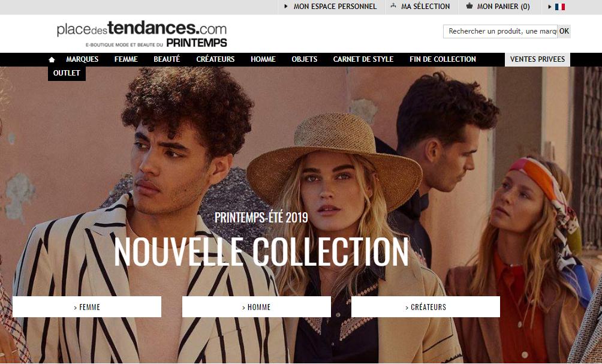Image resolution: width=602 pixels, height=364 pixels.
Task: Open the Femme menu
Action: [126, 59]
